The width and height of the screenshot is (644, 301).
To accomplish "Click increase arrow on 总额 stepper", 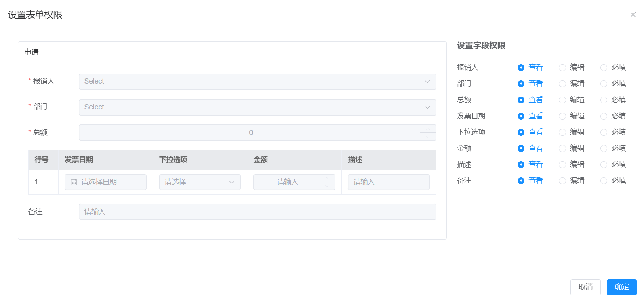I will coord(428,128).
